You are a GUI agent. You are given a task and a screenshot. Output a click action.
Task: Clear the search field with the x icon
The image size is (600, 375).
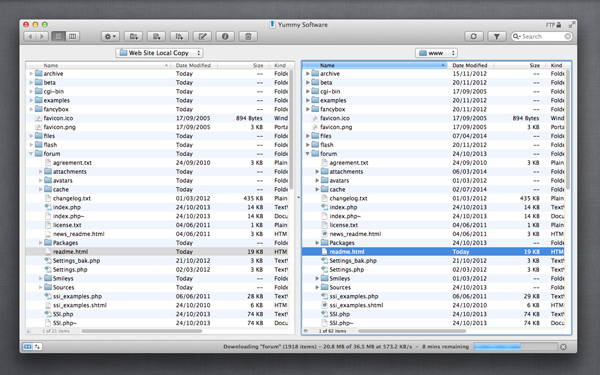coord(568,36)
